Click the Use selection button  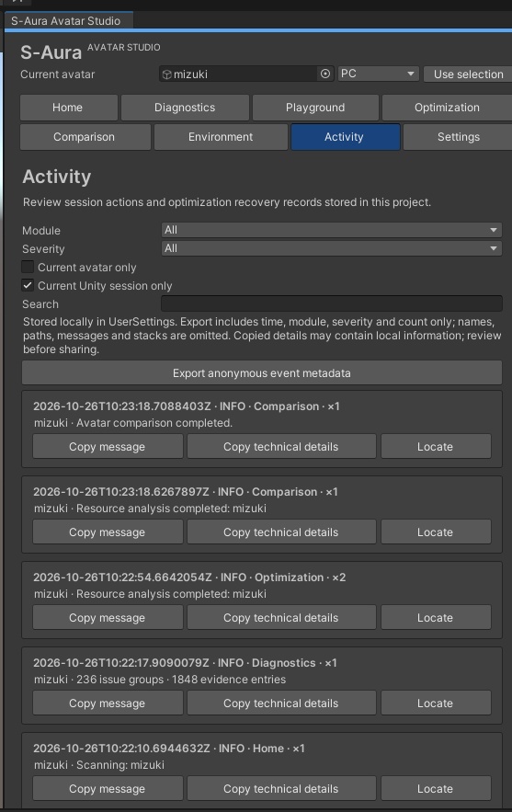coord(468,74)
